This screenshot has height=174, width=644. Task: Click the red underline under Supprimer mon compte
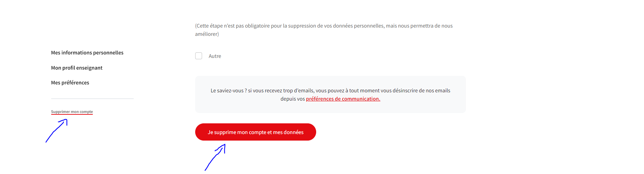pos(72,114)
